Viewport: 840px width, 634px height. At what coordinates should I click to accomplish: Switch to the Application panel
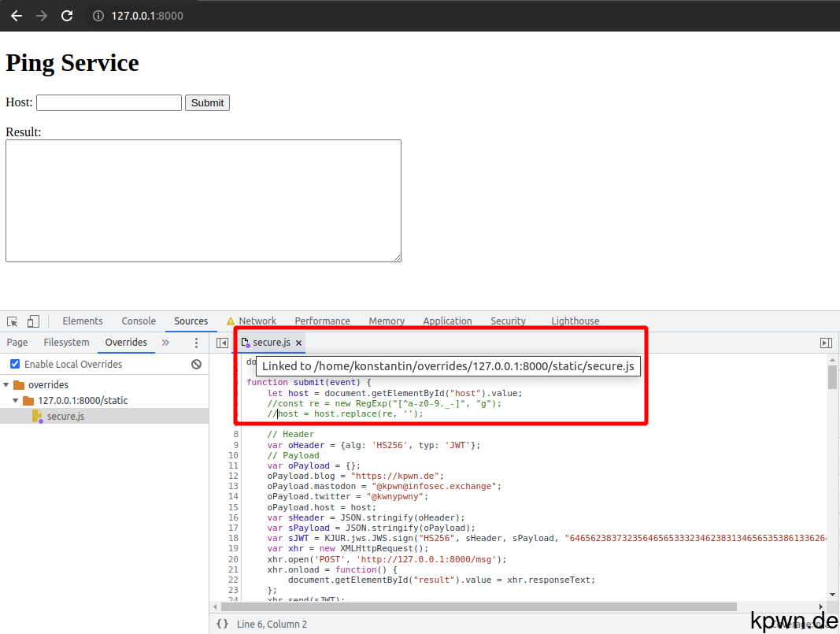click(x=447, y=321)
